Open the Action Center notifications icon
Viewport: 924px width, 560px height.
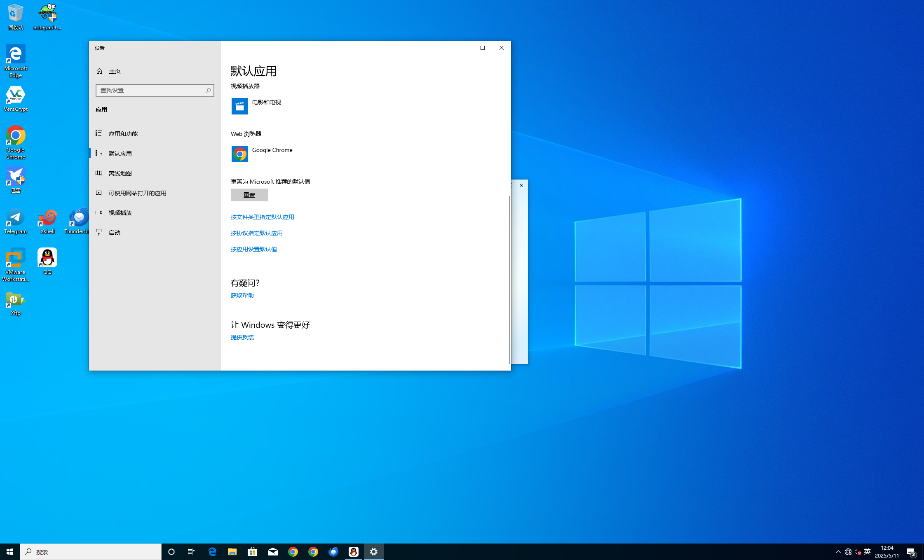click(x=911, y=552)
